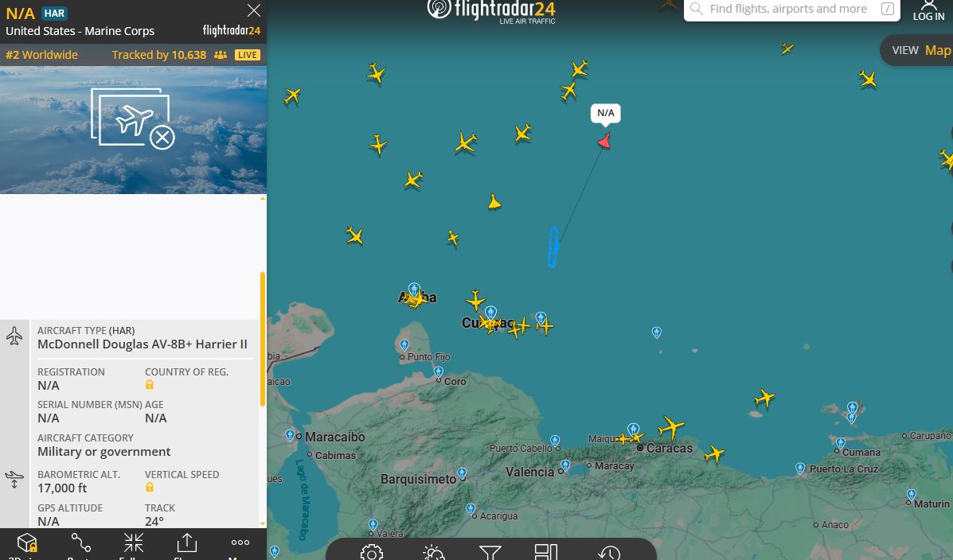This screenshot has width=953, height=560.
Task: Open the Share flight icon
Action: (186, 542)
